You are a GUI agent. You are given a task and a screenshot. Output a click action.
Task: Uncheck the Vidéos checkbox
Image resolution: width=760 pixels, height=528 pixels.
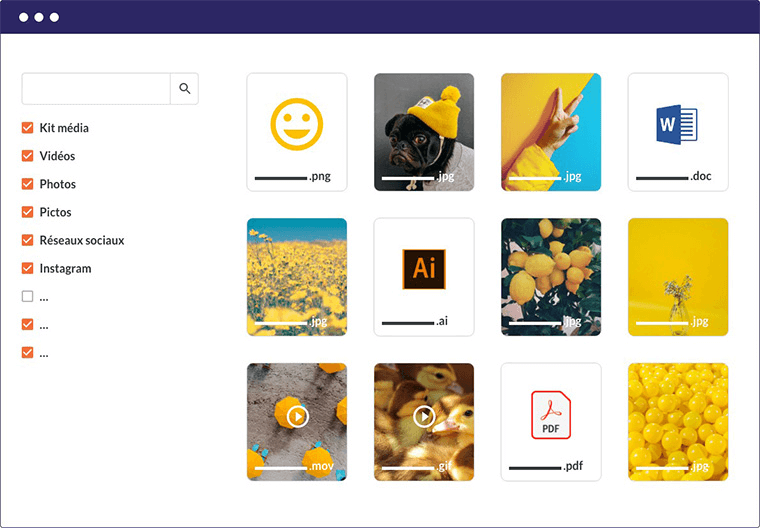(28, 156)
